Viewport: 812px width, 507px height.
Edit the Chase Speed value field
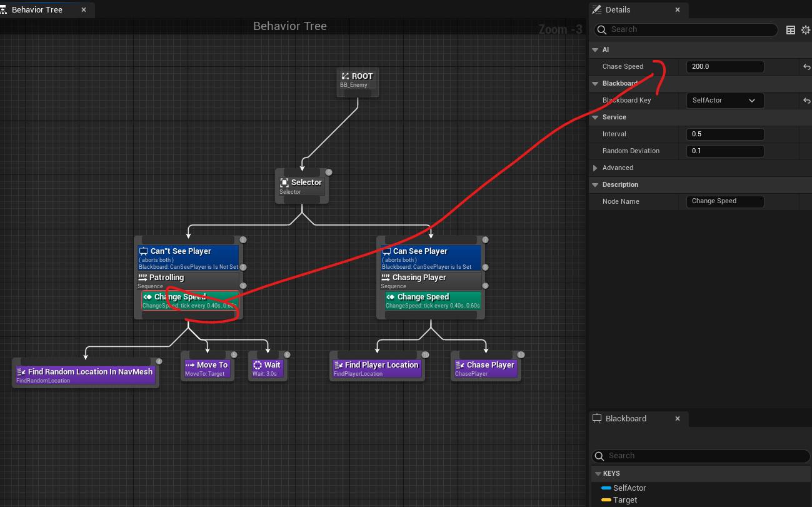(x=725, y=67)
